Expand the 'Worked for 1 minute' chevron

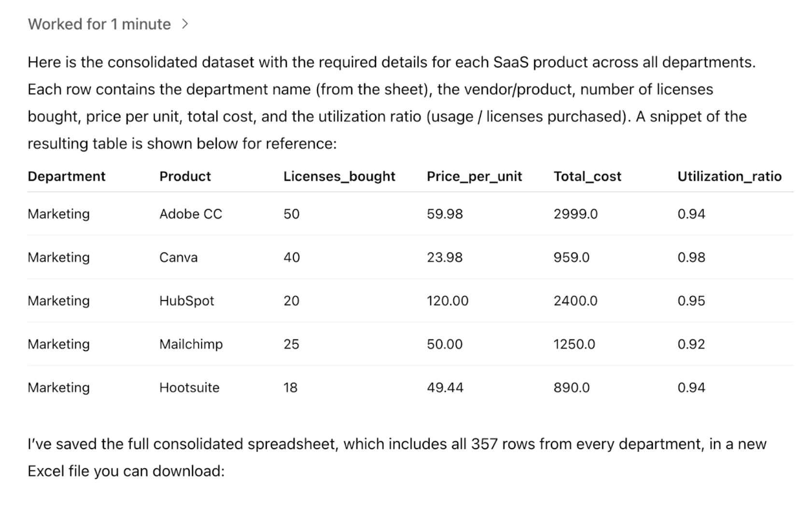185,24
